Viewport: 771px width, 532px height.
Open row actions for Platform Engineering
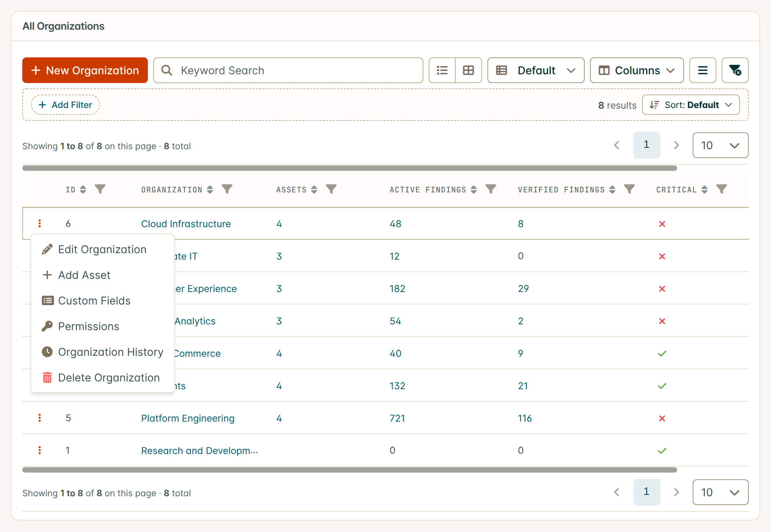(x=40, y=418)
